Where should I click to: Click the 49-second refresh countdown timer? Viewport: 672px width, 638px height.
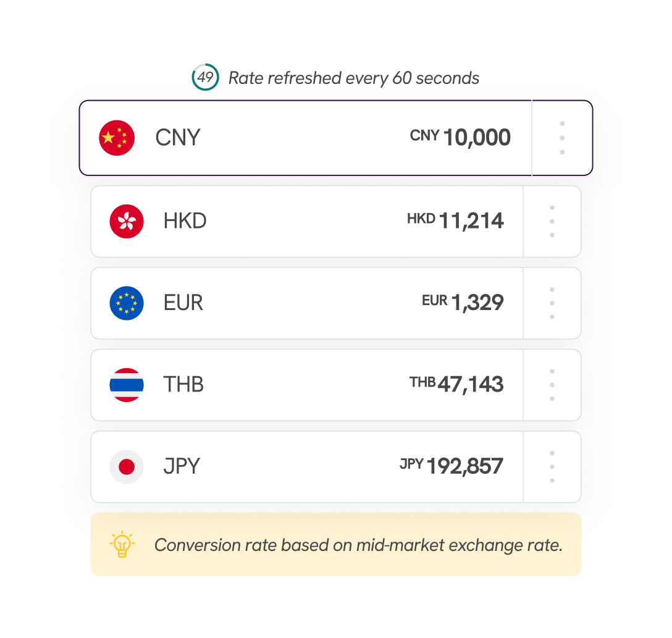coord(205,77)
